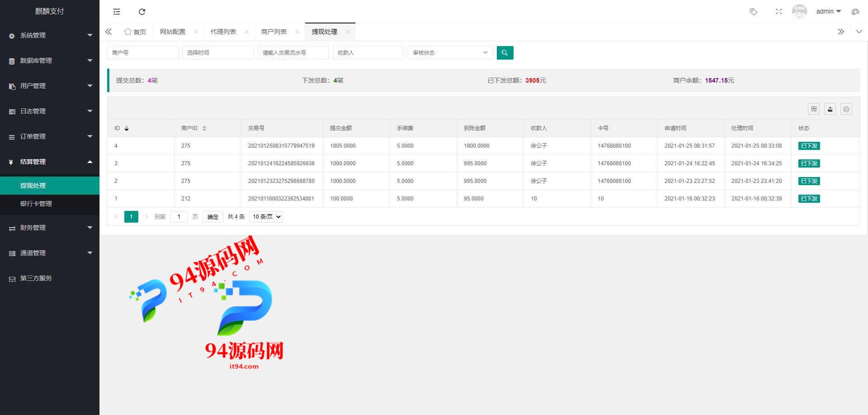Open the tag note icon
This screenshot has height=415, width=868.
point(753,12)
